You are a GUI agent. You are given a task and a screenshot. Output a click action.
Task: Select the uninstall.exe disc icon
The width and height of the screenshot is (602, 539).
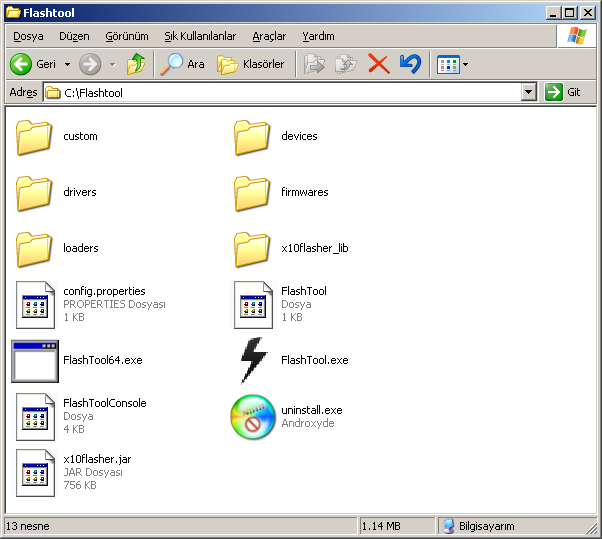click(x=253, y=417)
